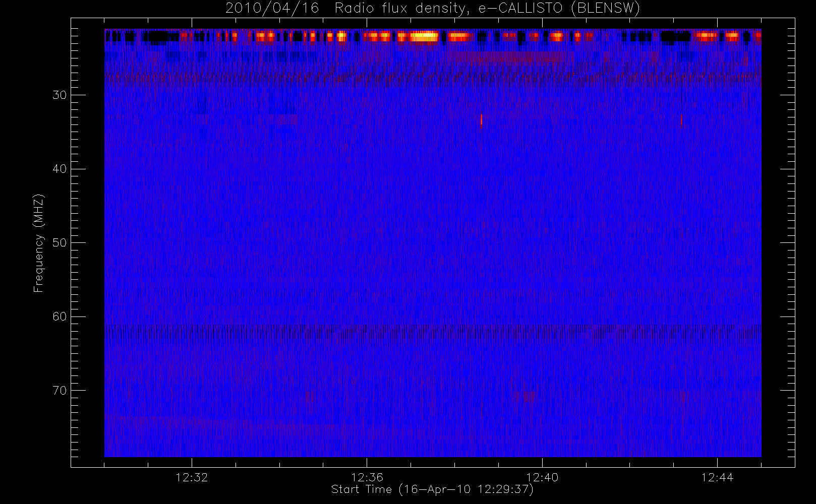
Task: Click the 12:36 time tick label
Action: [x=367, y=477]
